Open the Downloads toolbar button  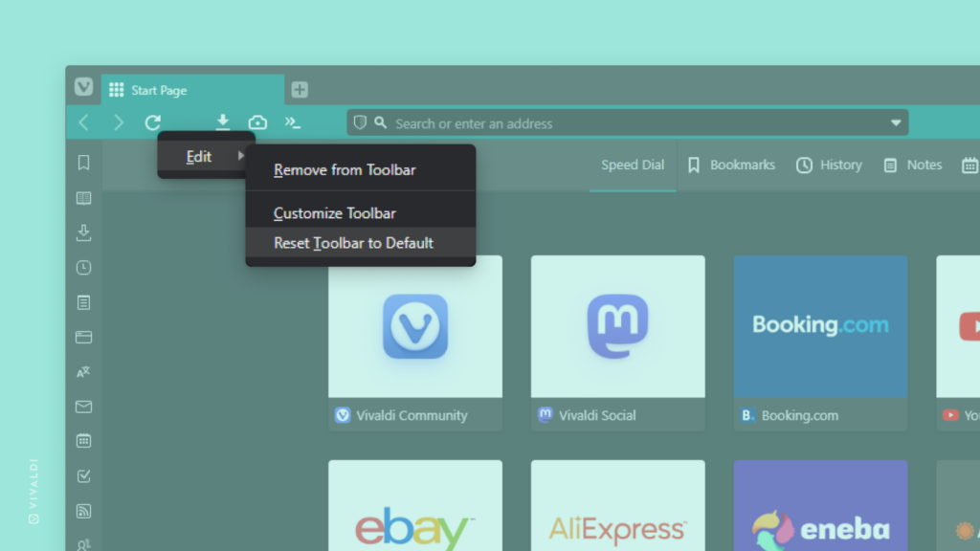(x=222, y=121)
